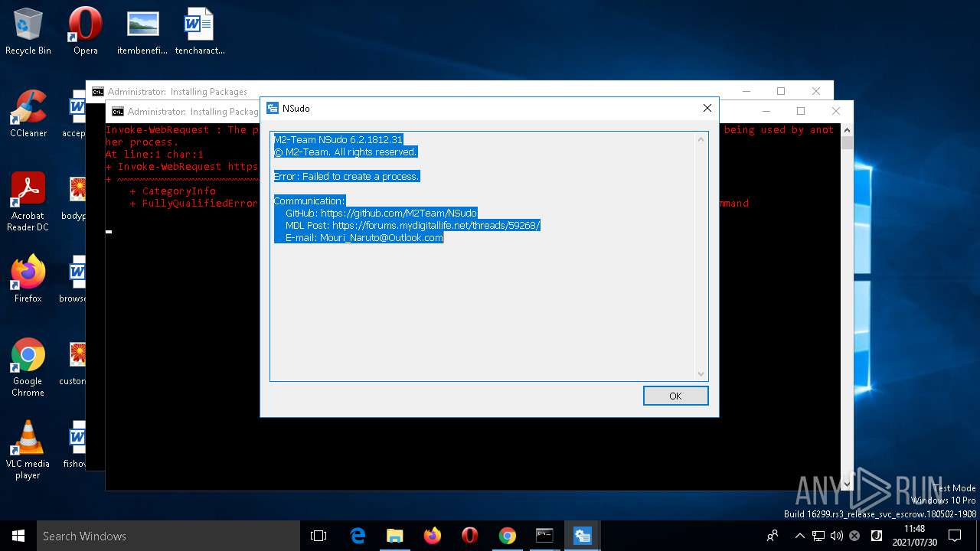Screen dimensions: 980x551
Task: Open the taskbar clock and date
Action: point(914,536)
